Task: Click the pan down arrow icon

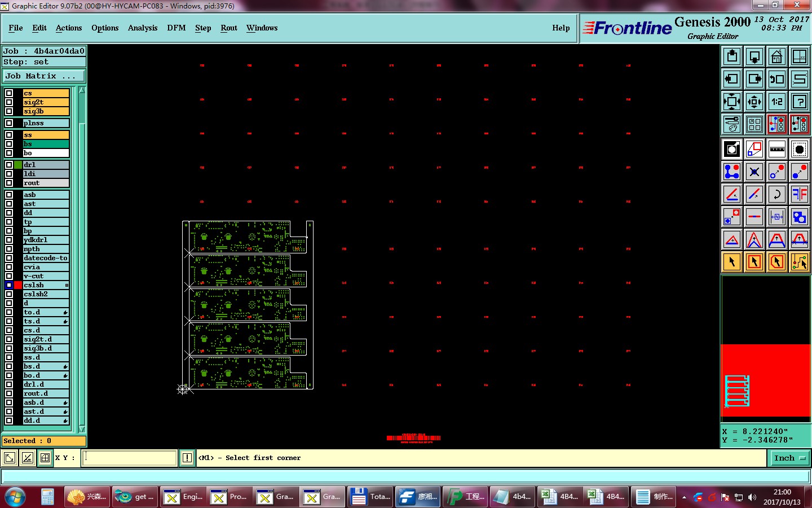Action: tap(754, 56)
